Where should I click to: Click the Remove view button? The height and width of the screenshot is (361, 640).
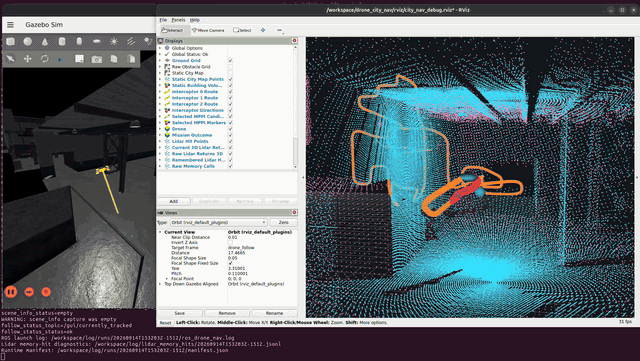pyautogui.click(x=227, y=313)
